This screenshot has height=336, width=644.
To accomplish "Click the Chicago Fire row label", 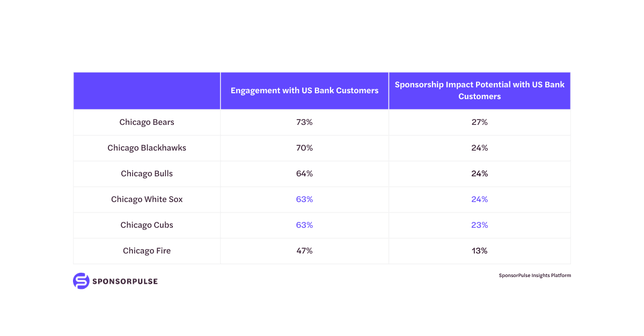I will pyautogui.click(x=147, y=251).
